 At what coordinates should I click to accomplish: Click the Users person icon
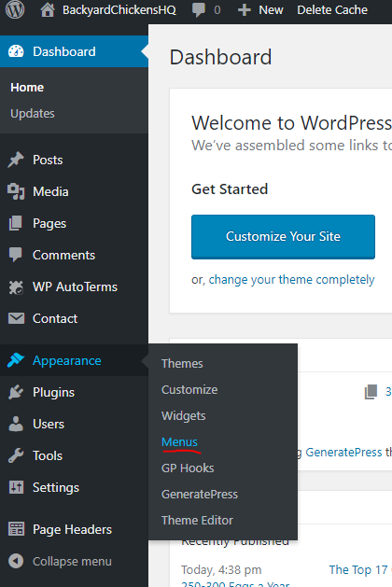click(x=16, y=424)
